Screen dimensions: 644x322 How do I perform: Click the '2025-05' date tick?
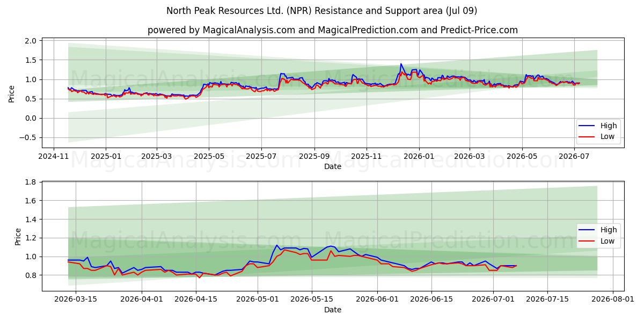tap(209, 156)
